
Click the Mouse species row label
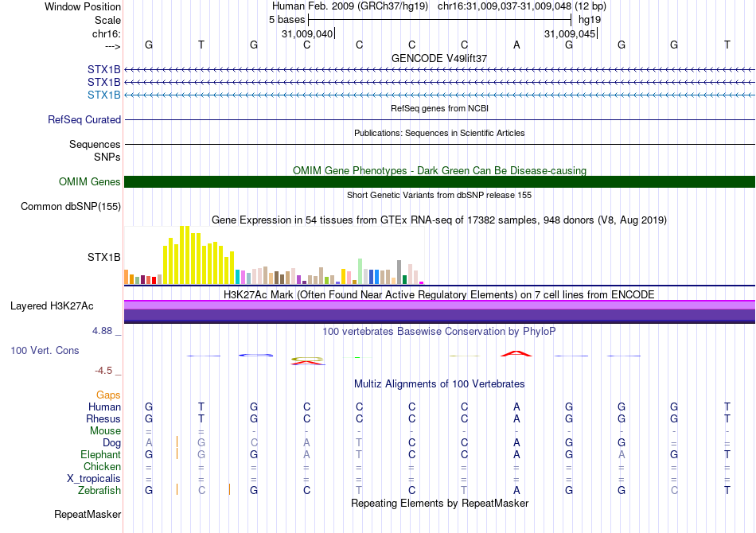pyautogui.click(x=105, y=431)
